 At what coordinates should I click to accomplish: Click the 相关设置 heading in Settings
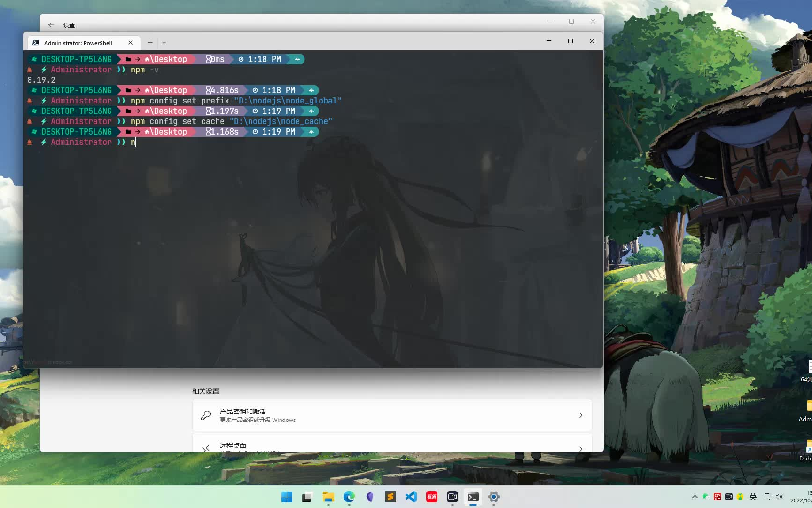(x=205, y=391)
